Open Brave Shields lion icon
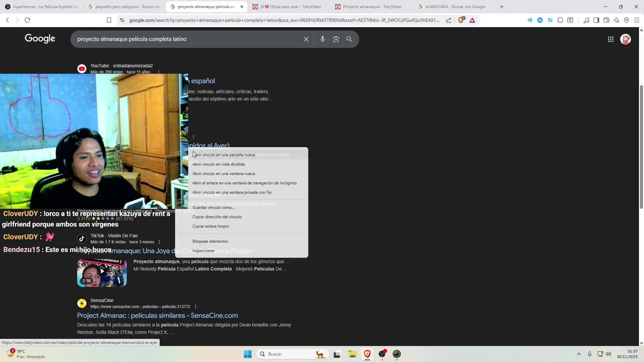The height and width of the screenshot is (362, 644). coord(461,20)
